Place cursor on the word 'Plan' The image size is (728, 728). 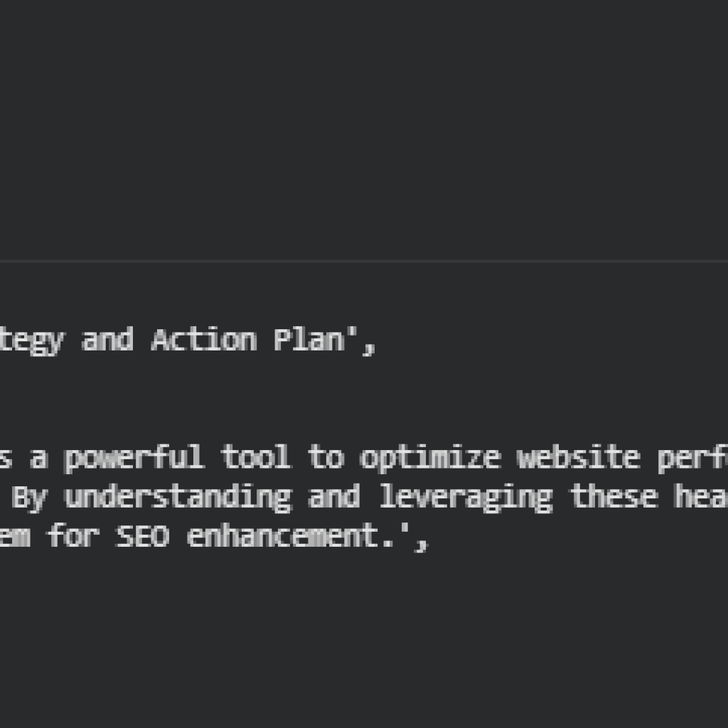(309, 341)
